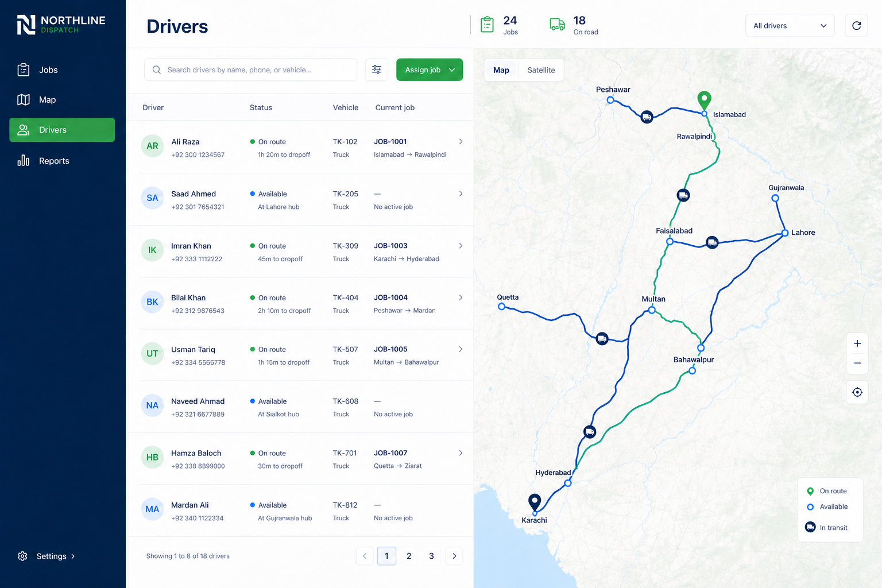Open the All drivers dropdown
882x588 pixels.
tap(790, 25)
